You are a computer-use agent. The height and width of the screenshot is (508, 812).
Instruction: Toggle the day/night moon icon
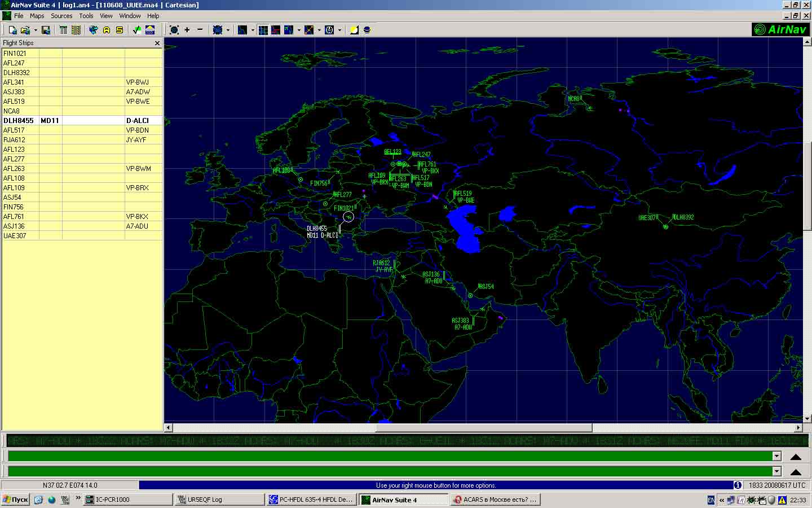[354, 30]
